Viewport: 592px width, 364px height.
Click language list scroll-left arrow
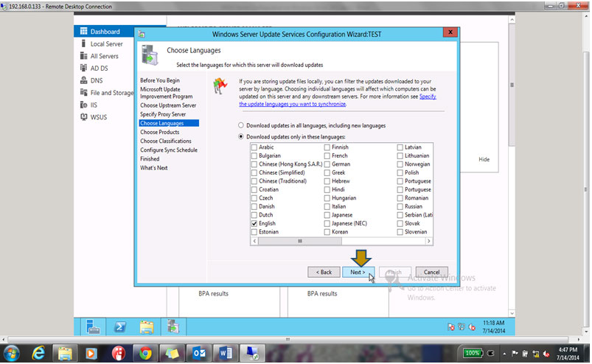pos(254,241)
